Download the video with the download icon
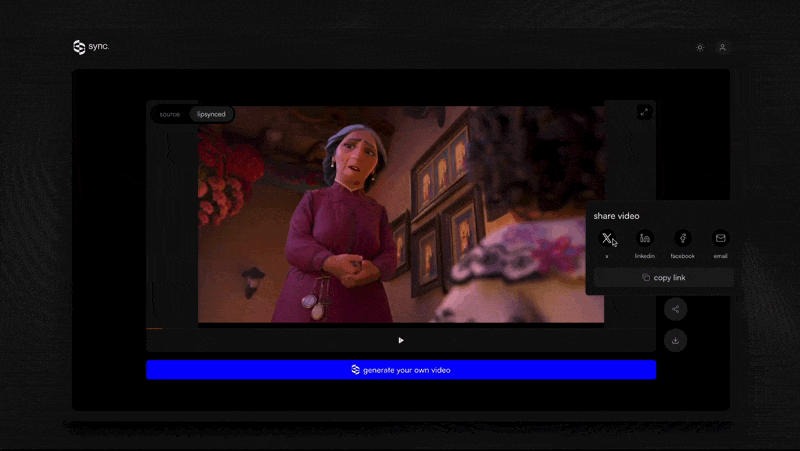 [675, 340]
